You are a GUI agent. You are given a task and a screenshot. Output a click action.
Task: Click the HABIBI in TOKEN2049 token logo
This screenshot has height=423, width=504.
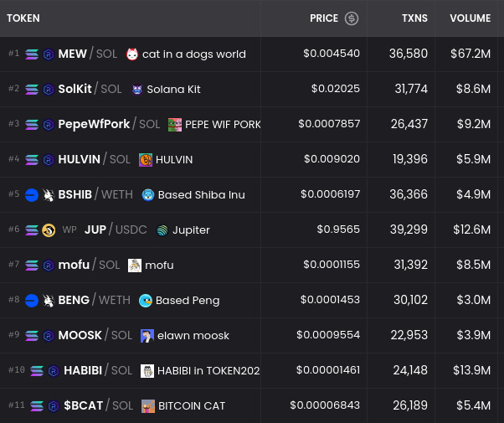(x=147, y=371)
